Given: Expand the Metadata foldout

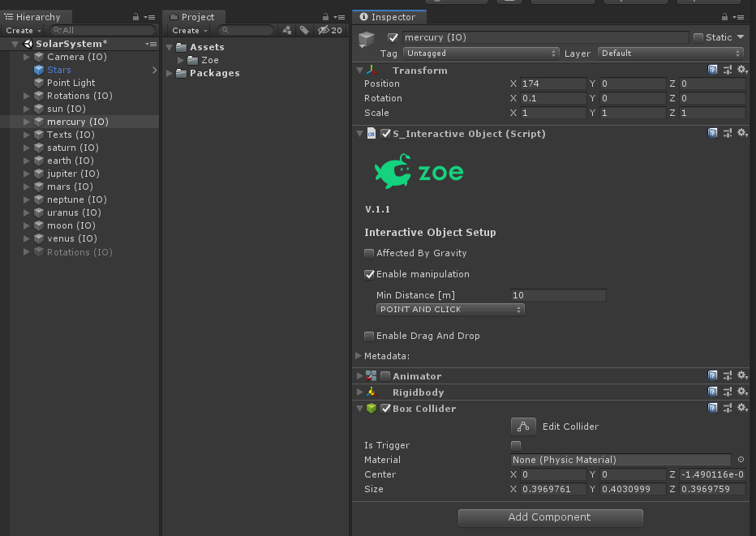Looking at the screenshot, I should tap(359, 356).
